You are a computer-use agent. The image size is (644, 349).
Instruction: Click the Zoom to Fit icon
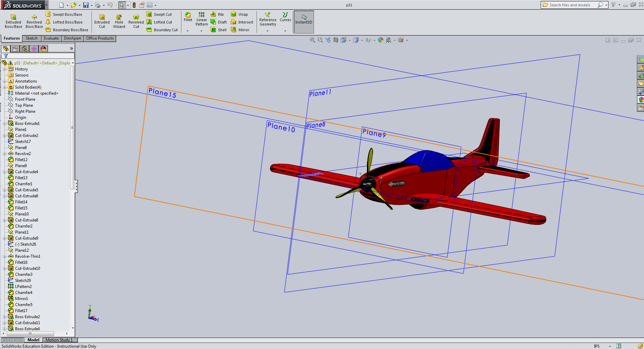(313, 40)
